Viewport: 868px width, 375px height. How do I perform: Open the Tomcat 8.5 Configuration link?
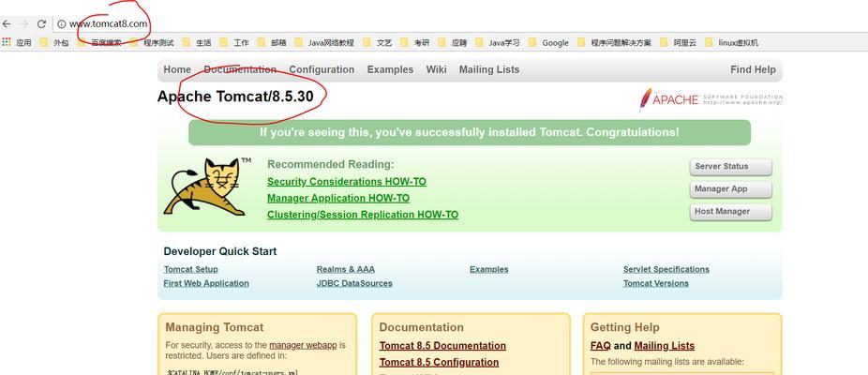point(439,362)
